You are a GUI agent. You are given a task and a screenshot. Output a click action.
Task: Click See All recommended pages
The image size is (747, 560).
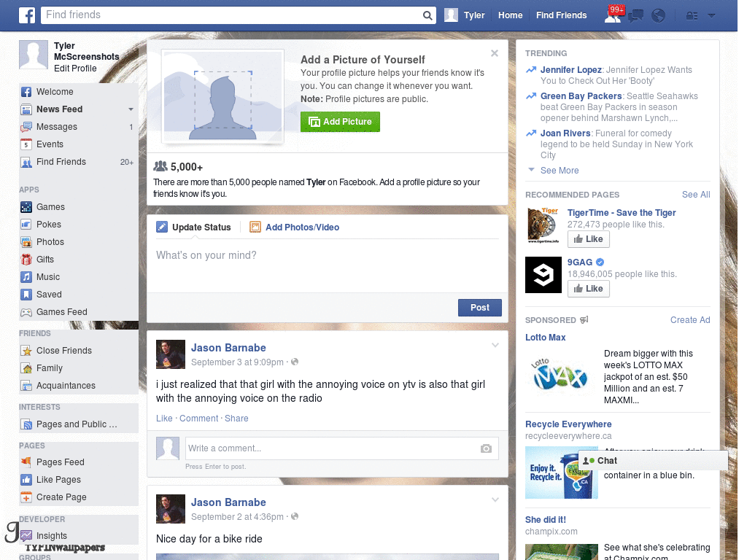pos(695,195)
